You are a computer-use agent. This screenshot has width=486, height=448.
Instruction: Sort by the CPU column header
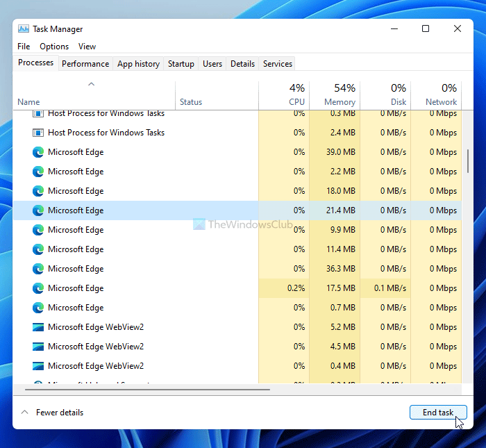point(283,95)
